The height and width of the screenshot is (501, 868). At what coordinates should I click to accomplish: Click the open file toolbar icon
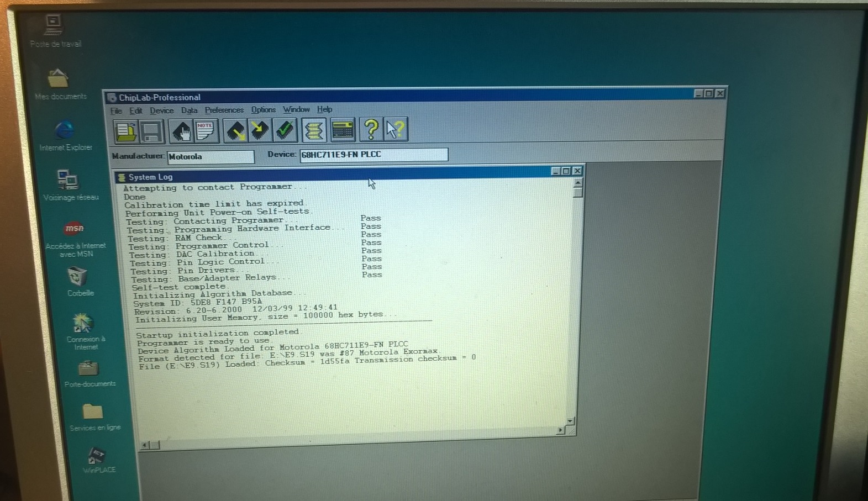(125, 131)
